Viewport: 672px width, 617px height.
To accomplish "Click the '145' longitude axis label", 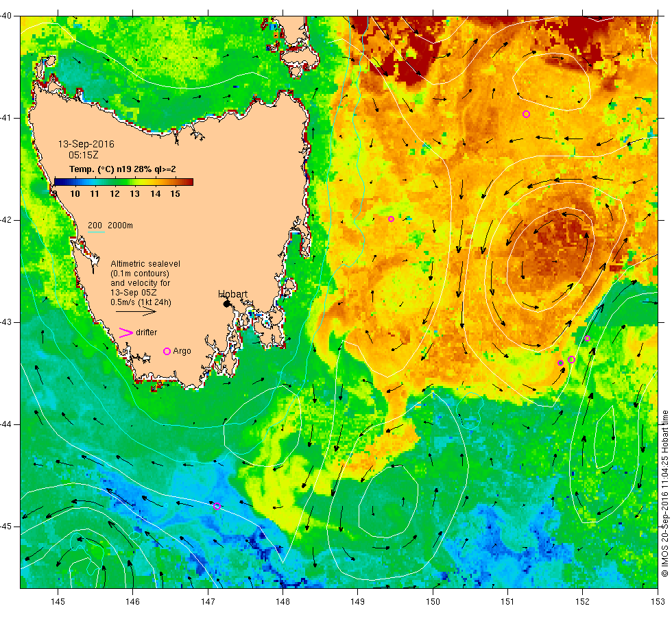I will [x=58, y=602].
